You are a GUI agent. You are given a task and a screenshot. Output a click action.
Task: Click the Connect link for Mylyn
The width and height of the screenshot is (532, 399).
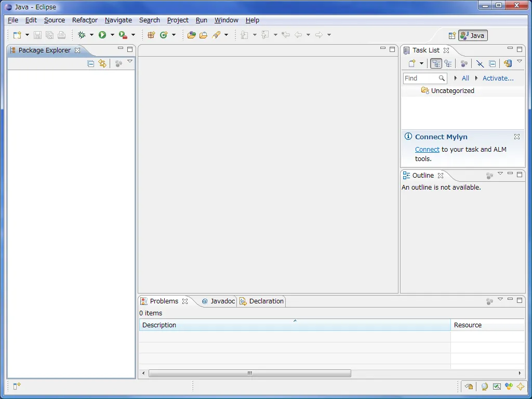tap(427, 149)
